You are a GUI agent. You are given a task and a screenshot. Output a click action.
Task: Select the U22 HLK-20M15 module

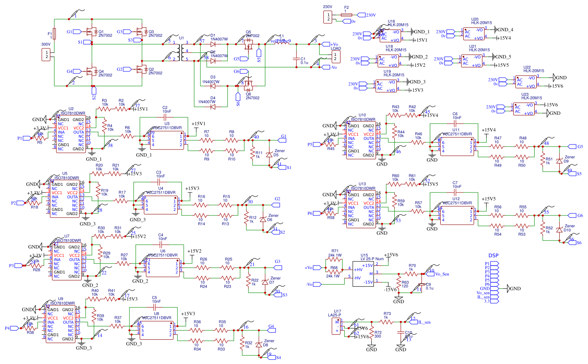click(x=526, y=82)
